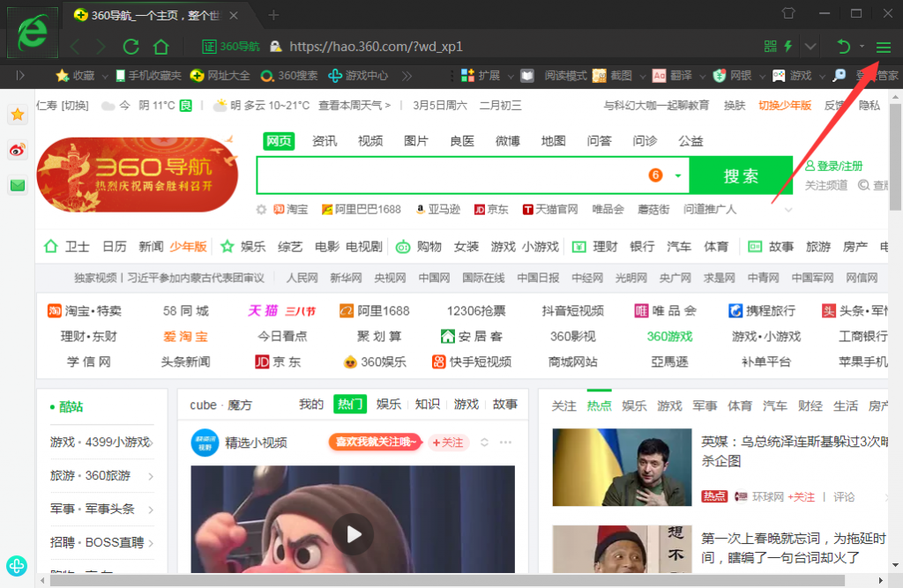This screenshot has width=903, height=588.
Task: Open the 扩展 extensions button
Action: click(x=481, y=76)
